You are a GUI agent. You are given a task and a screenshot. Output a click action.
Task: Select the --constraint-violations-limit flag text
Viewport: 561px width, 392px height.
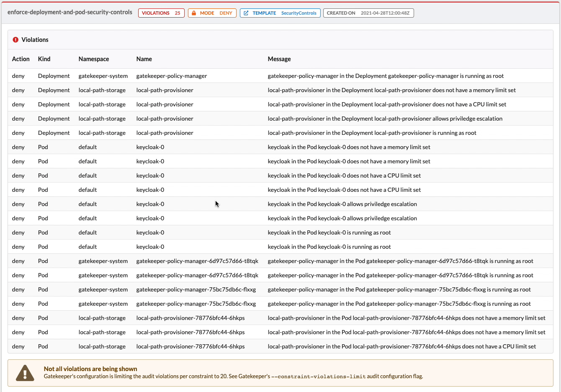(319, 377)
